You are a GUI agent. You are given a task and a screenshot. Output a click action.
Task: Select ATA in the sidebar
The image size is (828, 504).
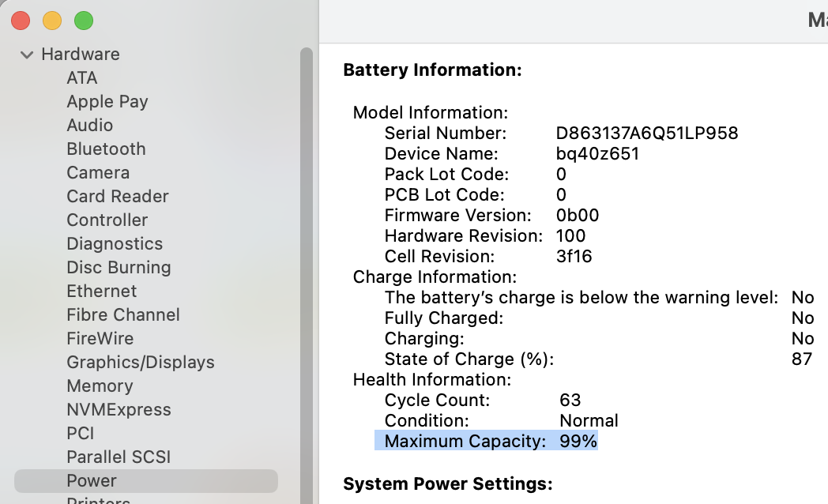(x=82, y=78)
